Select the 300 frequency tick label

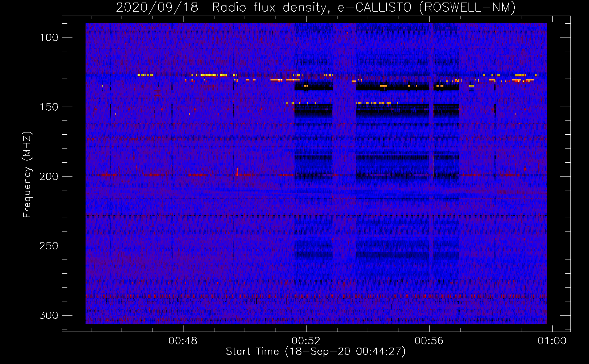click(49, 315)
